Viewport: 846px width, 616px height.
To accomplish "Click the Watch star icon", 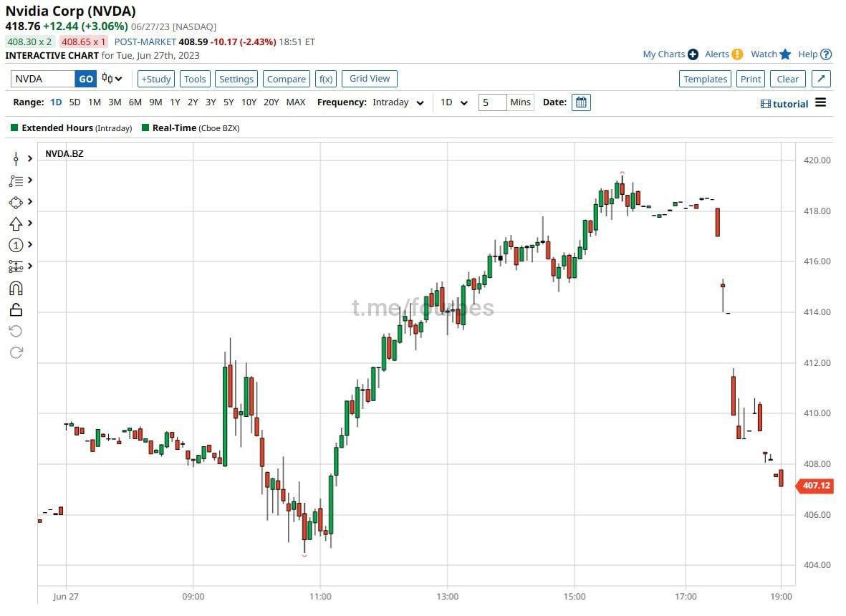I will [x=785, y=54].
